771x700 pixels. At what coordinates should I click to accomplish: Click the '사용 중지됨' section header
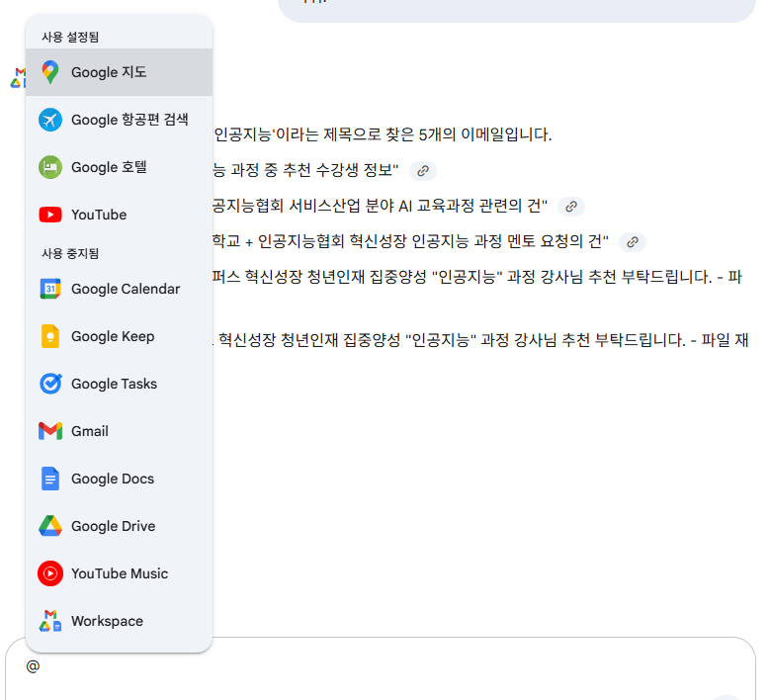tap(70, 253)
